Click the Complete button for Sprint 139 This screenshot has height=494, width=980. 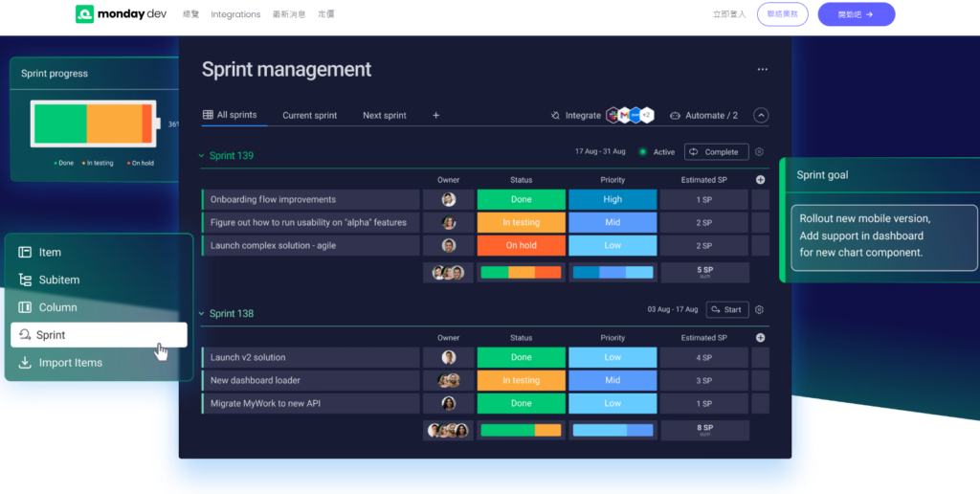(x=716, y=152)
